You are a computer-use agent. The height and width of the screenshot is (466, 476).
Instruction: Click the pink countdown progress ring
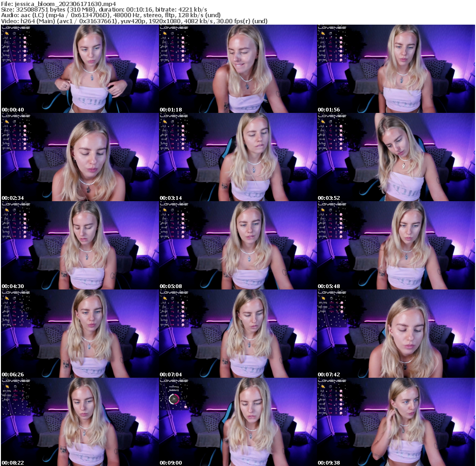pyautogui.click(x=174, y=399)
